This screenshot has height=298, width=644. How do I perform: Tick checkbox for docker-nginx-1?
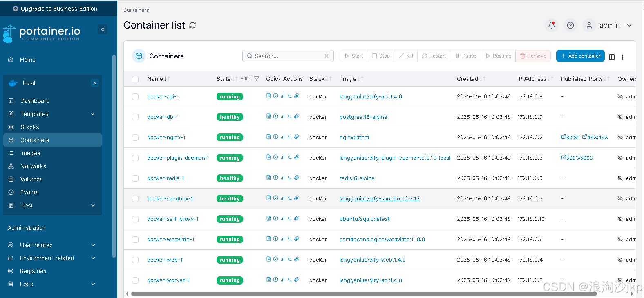tap(135, 138)
